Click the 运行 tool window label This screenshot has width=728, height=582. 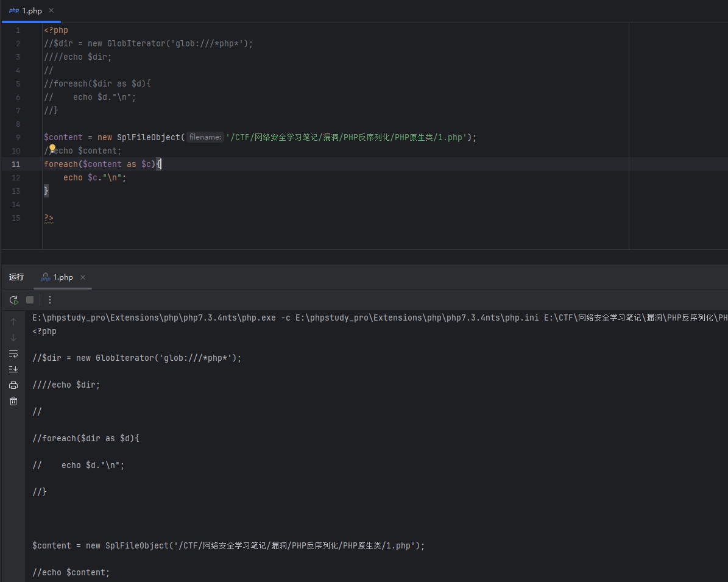click(16, 277)
